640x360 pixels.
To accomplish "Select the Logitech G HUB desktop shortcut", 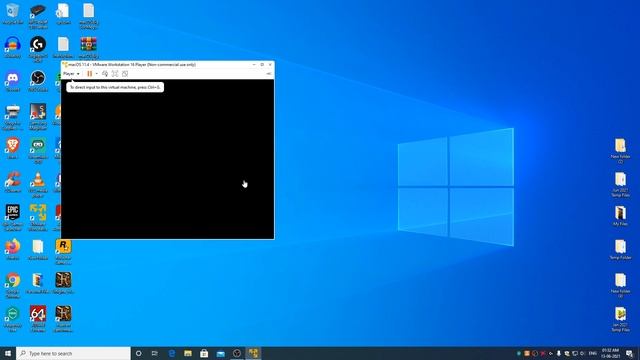I will pos(38,48).
